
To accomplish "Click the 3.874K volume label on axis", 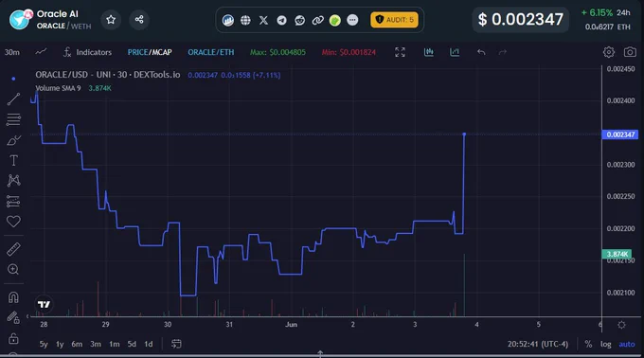I will pos(617,254).
